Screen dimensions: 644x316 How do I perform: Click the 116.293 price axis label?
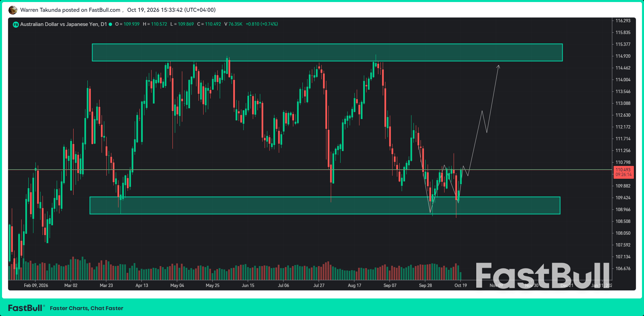click(623, 21)
